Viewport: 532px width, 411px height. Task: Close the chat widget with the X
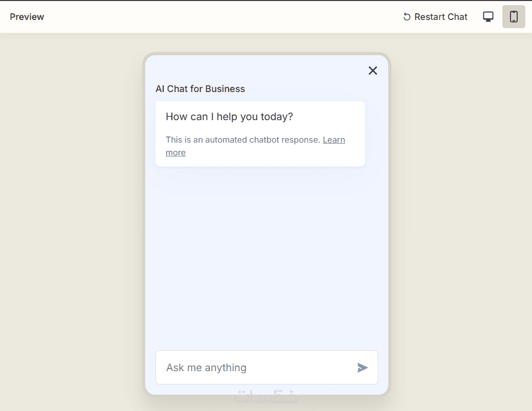(373, 71)
